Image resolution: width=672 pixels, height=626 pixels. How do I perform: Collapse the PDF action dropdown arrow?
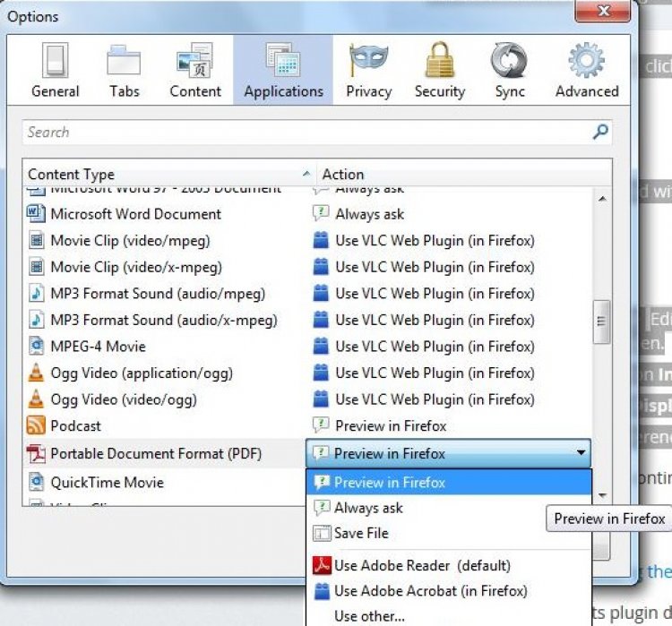581,453
